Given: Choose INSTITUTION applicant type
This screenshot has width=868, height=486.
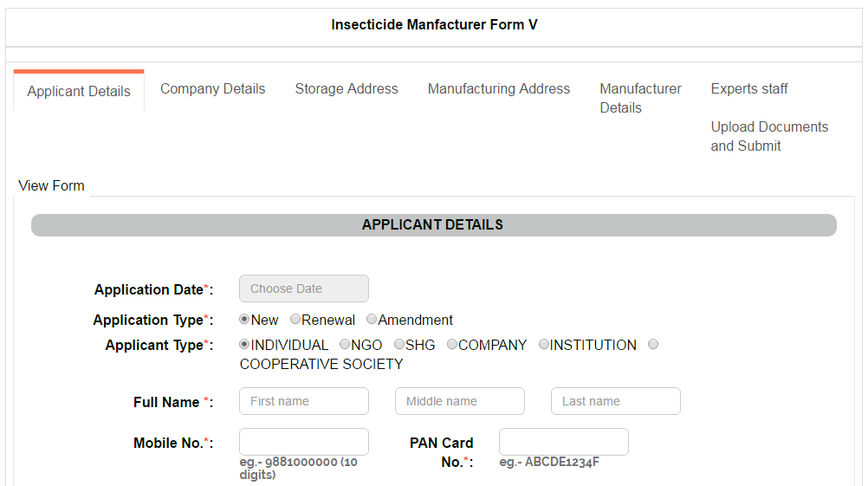Looking at the screenshot, I should 544,345.
